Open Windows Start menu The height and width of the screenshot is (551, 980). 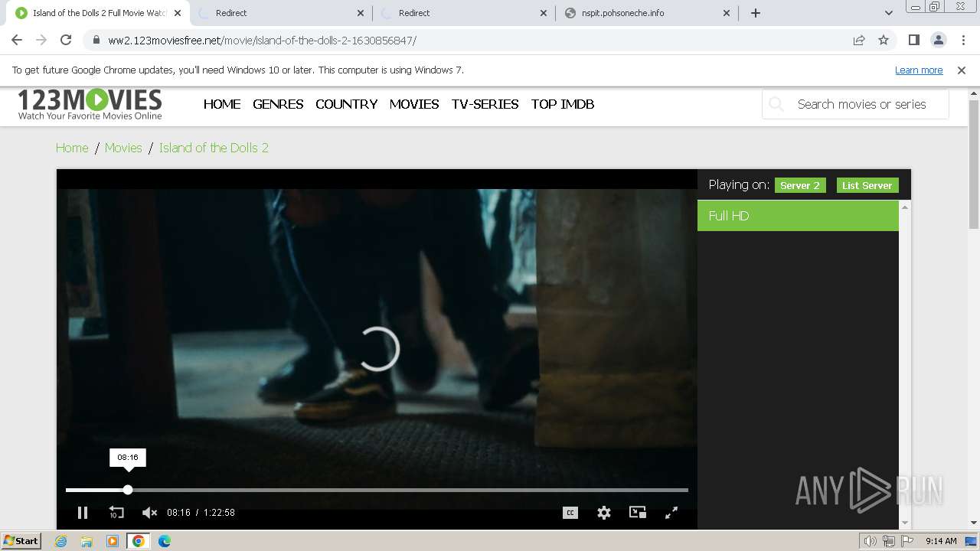click(21, 541)
